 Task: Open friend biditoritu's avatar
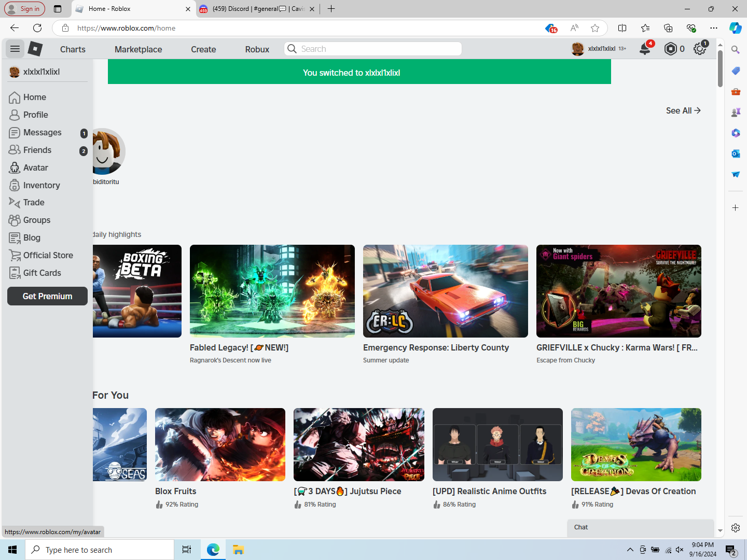click(109, 151)
